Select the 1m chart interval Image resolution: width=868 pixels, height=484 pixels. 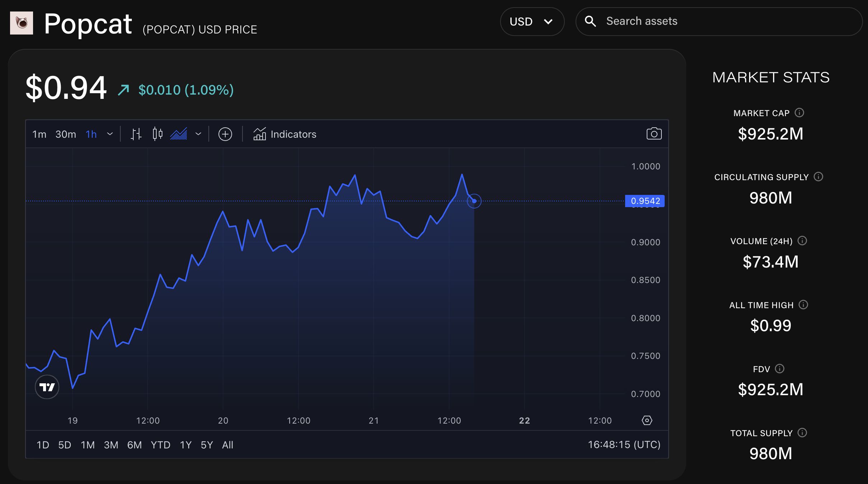[39, 134]
